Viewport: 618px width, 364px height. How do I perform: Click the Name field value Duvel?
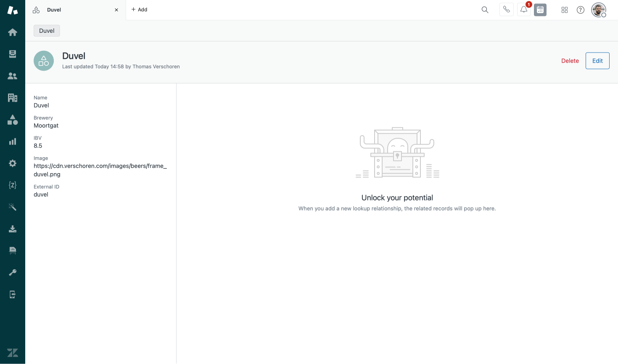(x=41, y=106)
